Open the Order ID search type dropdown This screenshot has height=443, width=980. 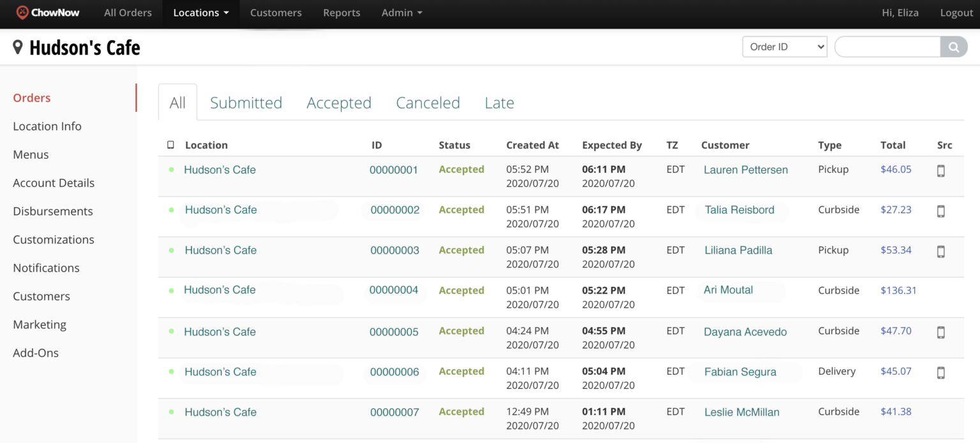coord(784,47)
